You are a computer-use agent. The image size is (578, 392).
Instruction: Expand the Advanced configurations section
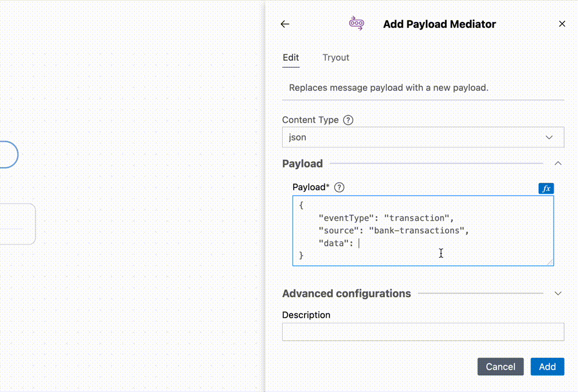pyautogui.click(x=557, y=293)
